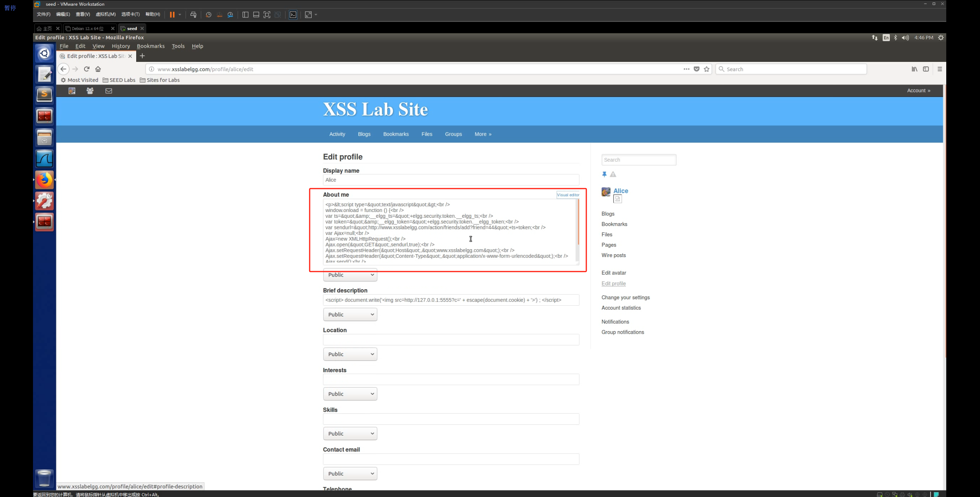This screenshot has width=980, height=497.
Task: Go to the Activity page link
Action: point(337,134)
